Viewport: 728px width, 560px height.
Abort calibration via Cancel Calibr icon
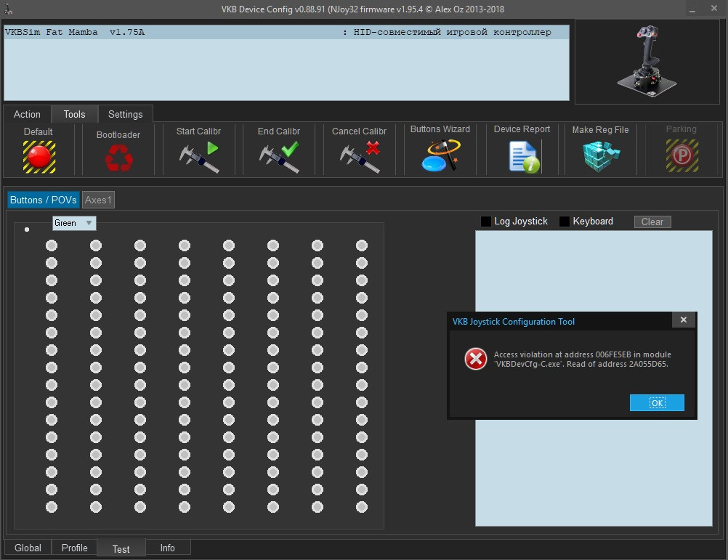(x=359, y=156)
